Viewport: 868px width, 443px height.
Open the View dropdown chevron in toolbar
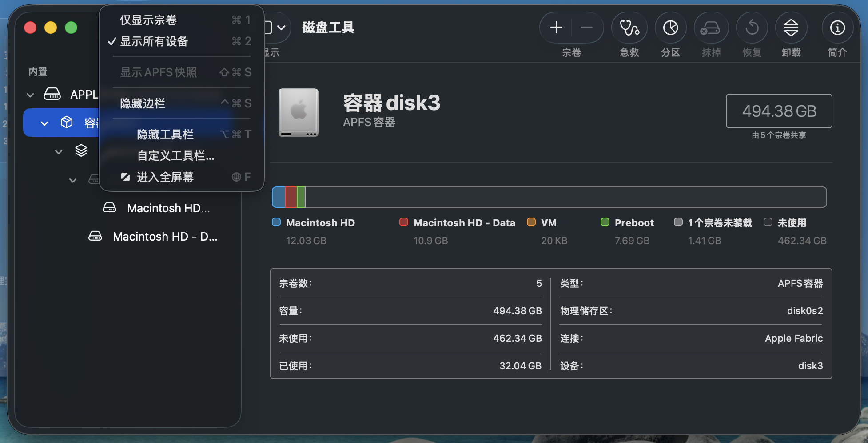tap(281, 28)
